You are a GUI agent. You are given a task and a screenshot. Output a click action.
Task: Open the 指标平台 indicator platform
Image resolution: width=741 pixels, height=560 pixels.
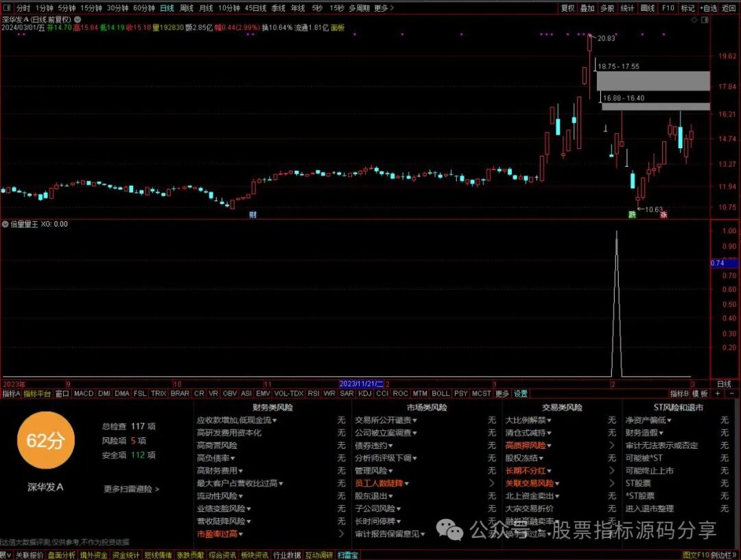[37, 393]
